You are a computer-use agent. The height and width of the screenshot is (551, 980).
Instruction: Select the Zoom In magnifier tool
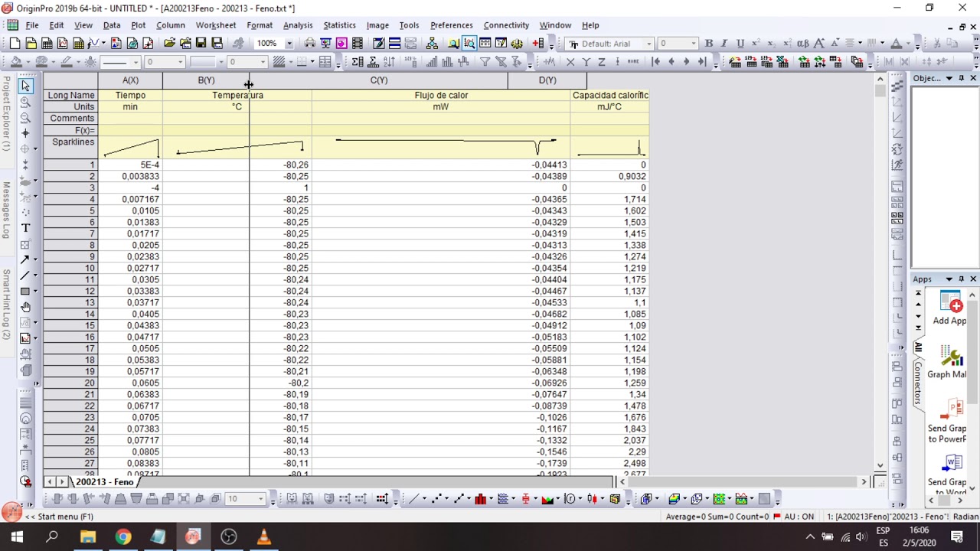point(25,102)
